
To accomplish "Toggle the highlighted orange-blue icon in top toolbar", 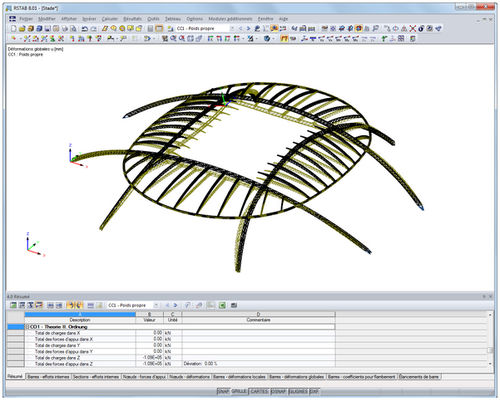I will (x=359, y=29).
